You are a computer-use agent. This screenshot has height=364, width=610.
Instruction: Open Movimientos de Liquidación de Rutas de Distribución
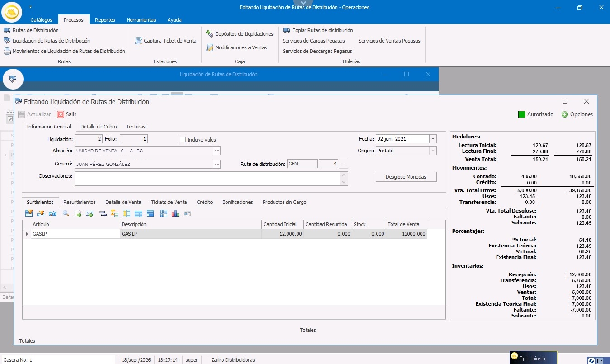64,51
